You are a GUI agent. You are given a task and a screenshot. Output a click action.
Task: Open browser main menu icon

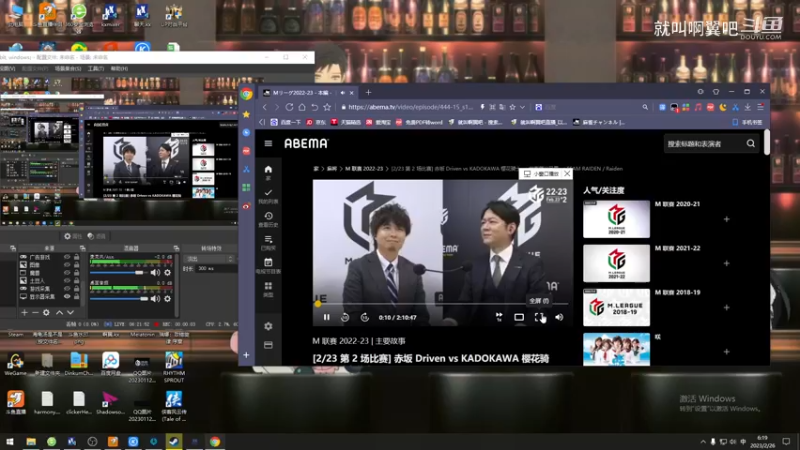760,107
